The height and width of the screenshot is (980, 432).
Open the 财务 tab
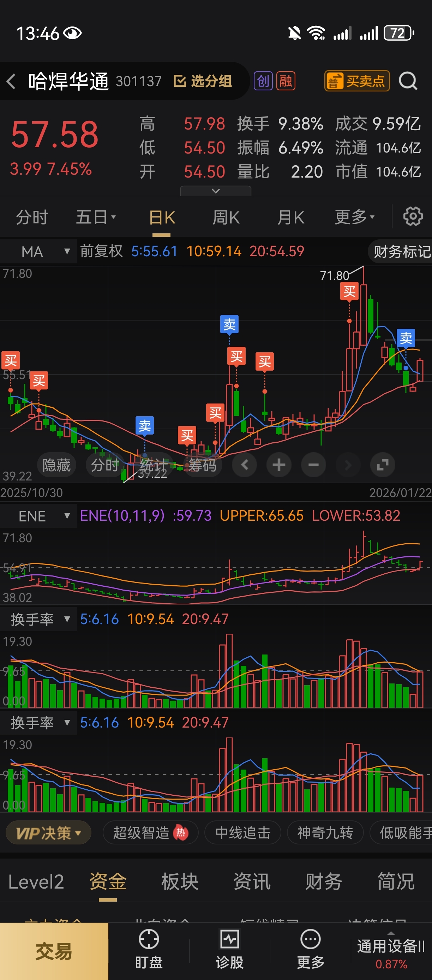(x=324, y=882)
